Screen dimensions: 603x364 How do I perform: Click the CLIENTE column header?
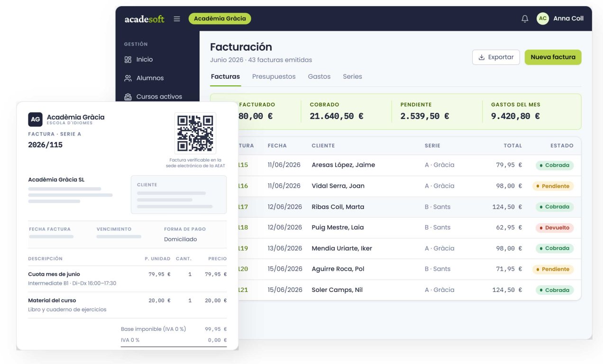pyautogui.click(x=323, y=146)
